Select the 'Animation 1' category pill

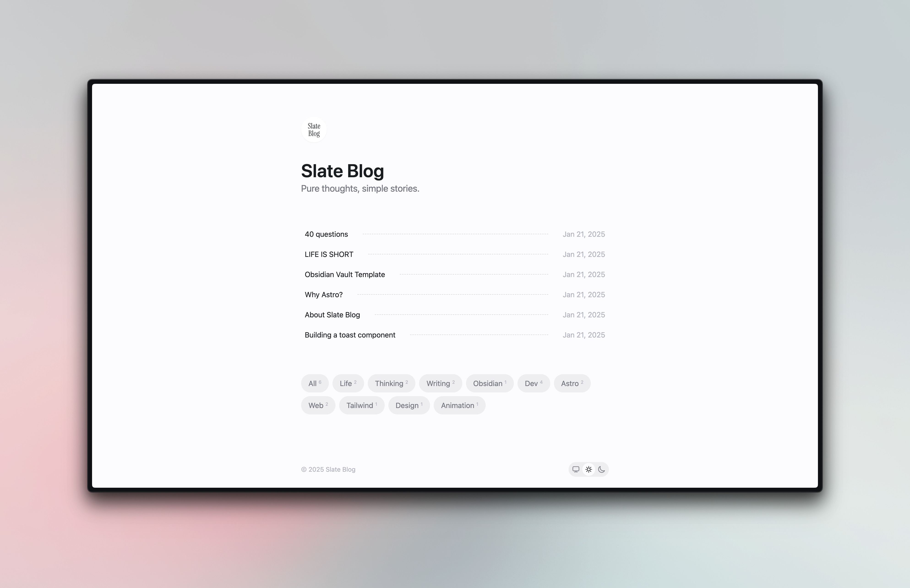click(460, 405)
